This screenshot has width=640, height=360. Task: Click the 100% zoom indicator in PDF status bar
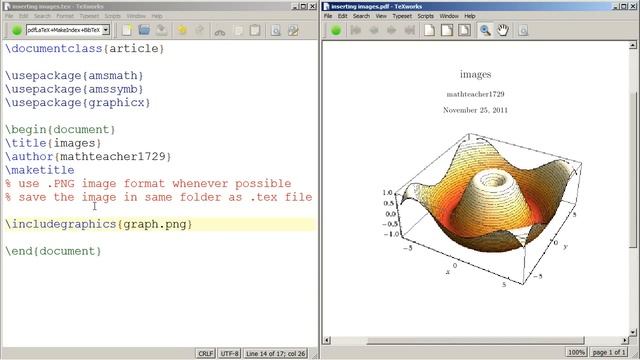click(x=576, y=352)
